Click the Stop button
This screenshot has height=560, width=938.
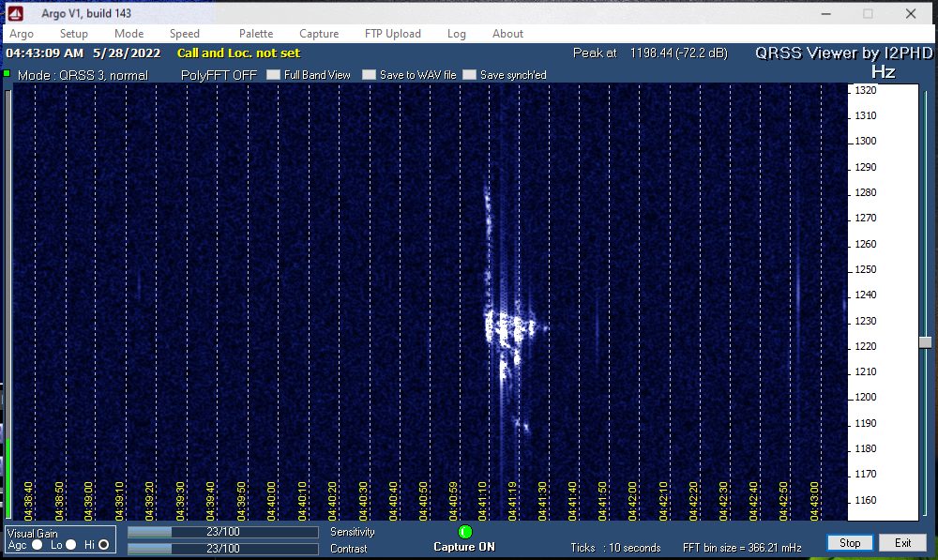[850, 543]
